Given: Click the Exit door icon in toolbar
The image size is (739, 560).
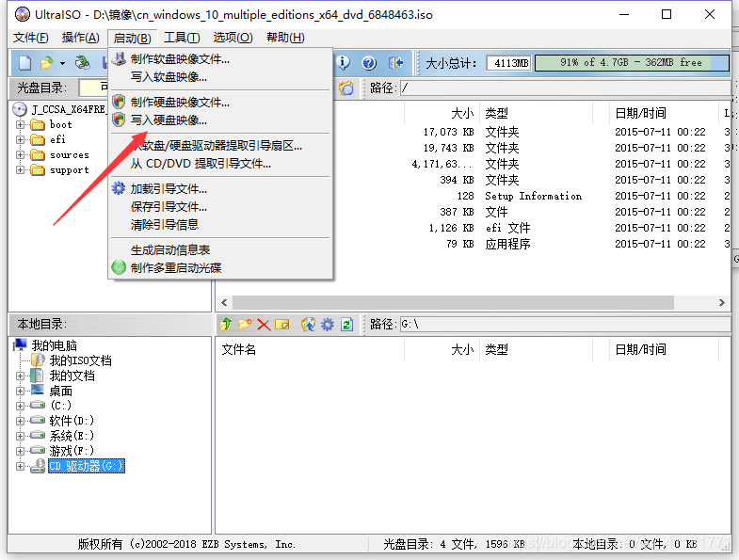Looking at the screenshot, I should pyautogui.click(x=396, y=63).
